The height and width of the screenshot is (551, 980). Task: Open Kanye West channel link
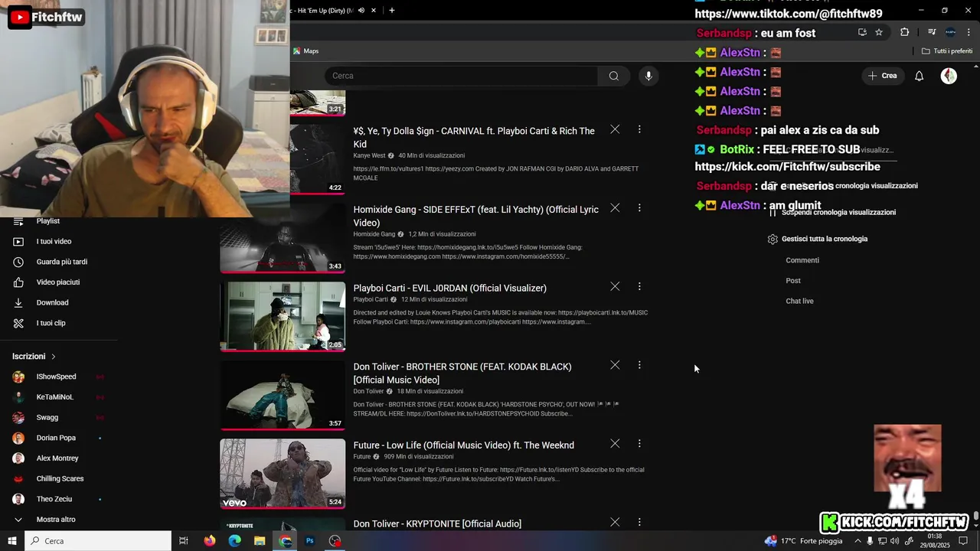pos(369,155)
